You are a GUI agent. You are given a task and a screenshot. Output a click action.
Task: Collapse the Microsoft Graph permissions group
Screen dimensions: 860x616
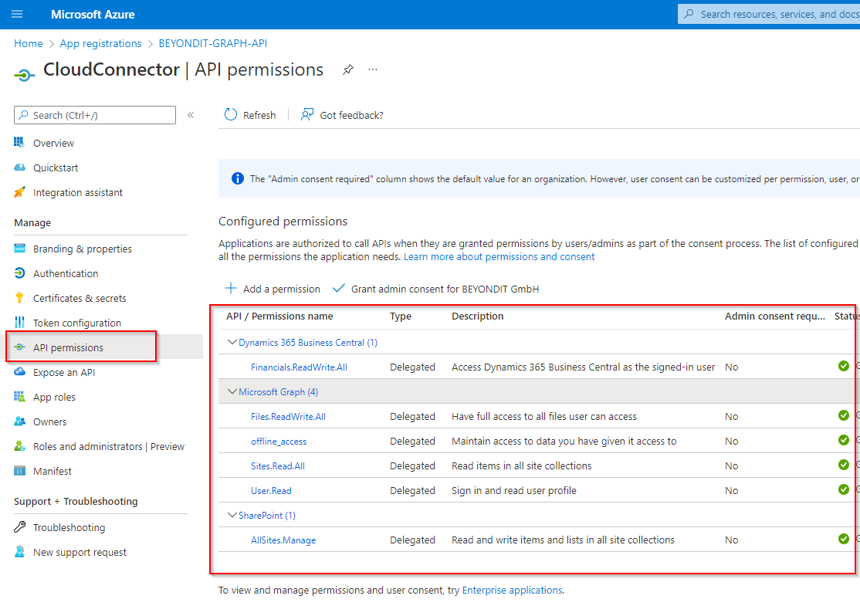point(232,391)
